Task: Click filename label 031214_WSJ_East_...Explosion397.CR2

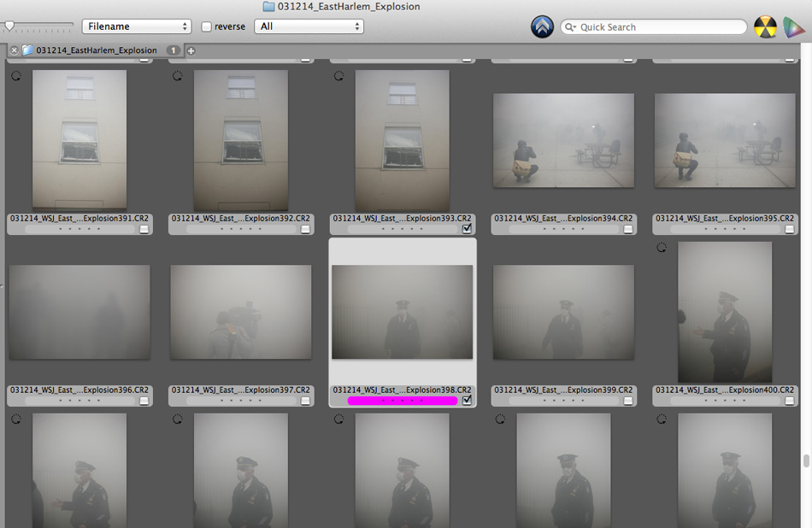Action: point(241,390)
